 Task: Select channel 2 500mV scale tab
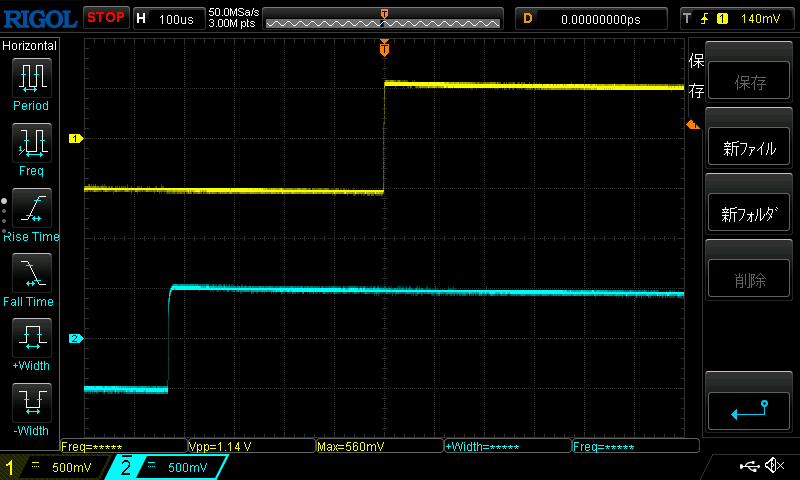coord(168,467)
